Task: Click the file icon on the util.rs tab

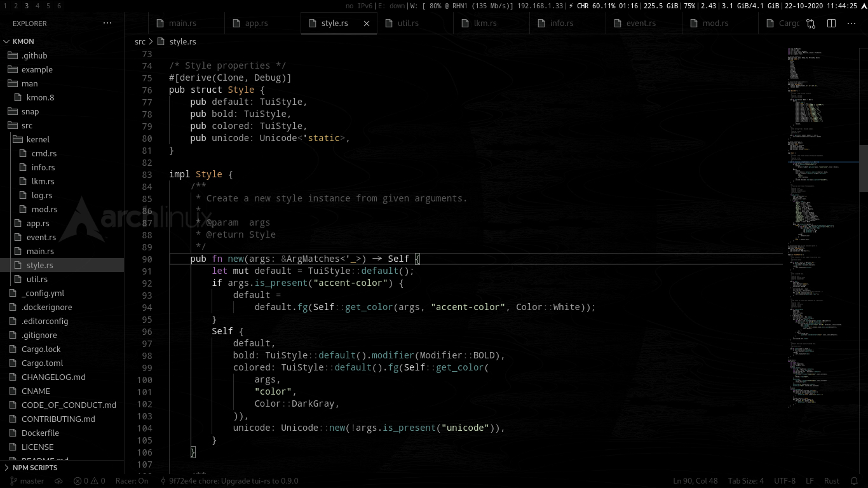Action: pyautogui.click(x=389, y=24)
